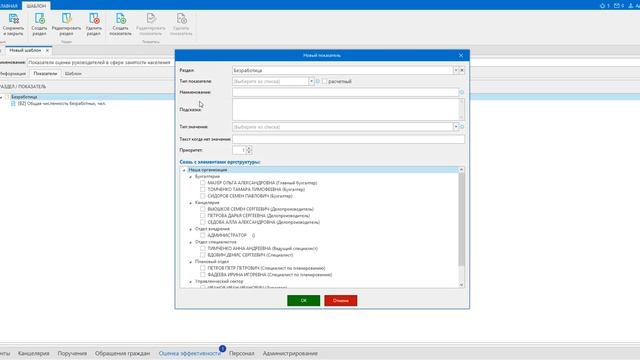Open the Раздел dropdown arrow

click(x=456, y=70)
